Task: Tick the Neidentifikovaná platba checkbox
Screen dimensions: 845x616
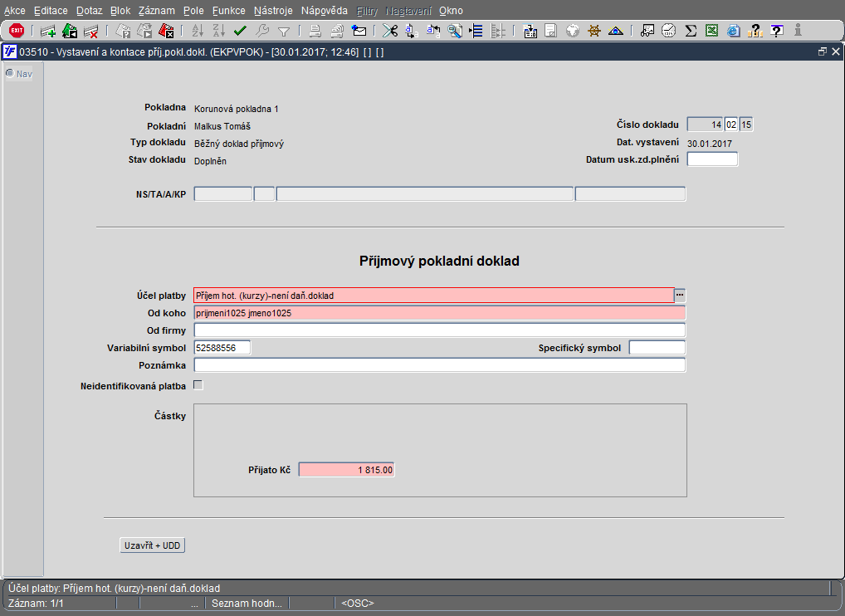Action: point(198,385)
